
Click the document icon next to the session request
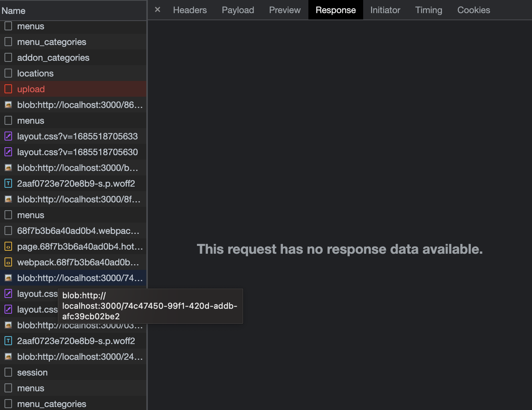(x=8, y=372)
